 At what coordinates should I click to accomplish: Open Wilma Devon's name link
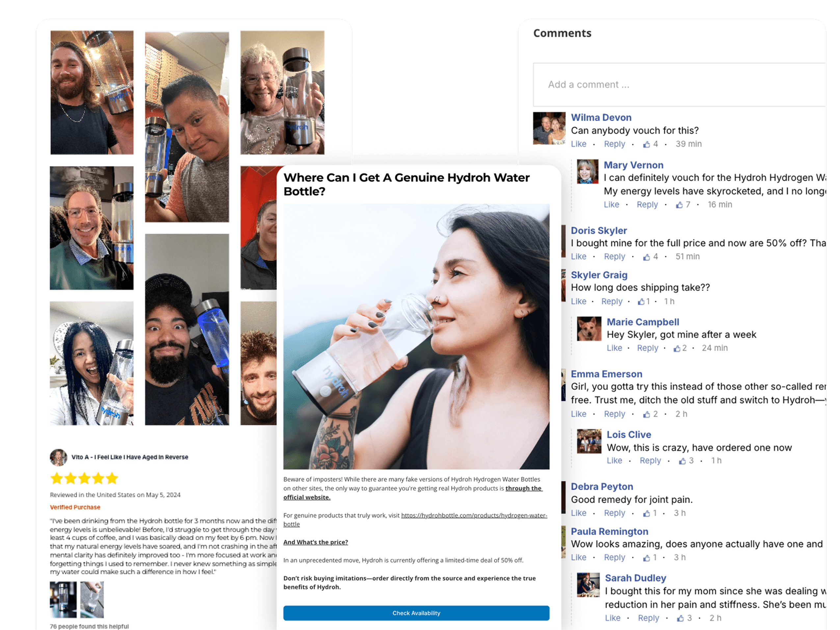tap(601, 118)
